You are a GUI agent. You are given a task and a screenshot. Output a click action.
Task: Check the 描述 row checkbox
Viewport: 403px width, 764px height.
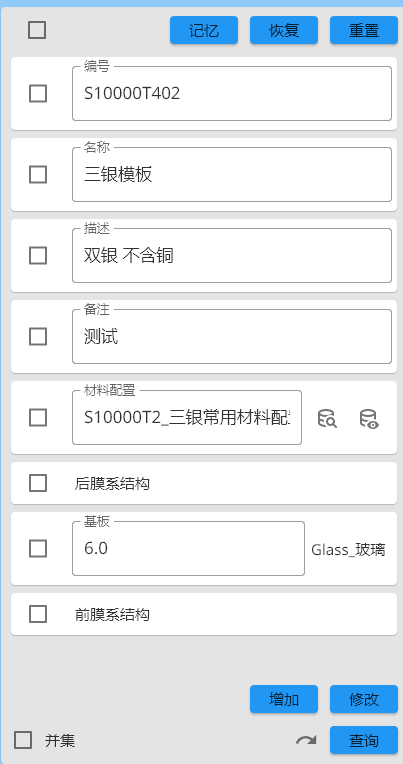tap(38, 255)
